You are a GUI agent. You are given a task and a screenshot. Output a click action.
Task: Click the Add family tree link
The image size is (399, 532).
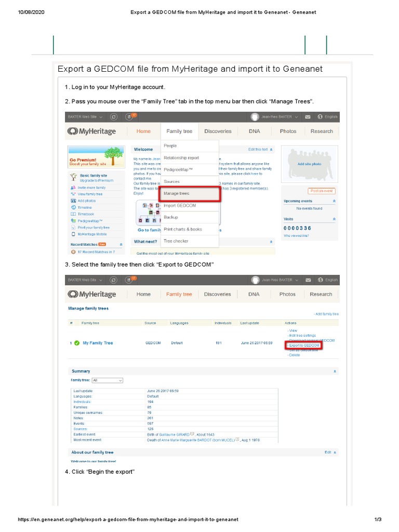[326, 314]
